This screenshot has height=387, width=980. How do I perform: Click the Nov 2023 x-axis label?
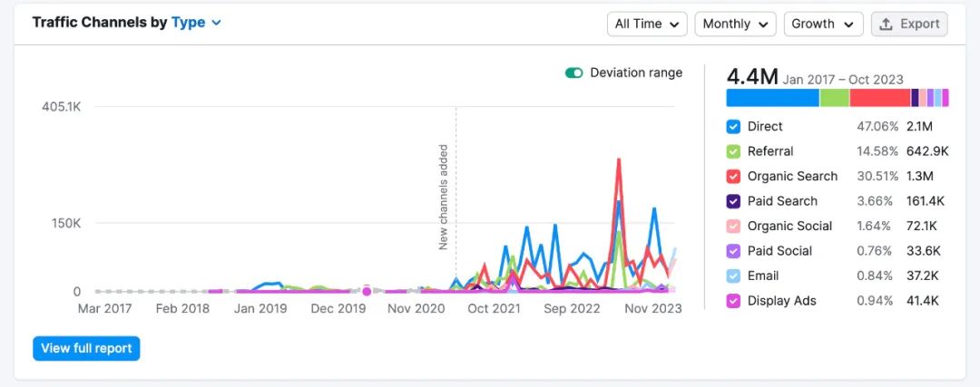click(654, 309)
